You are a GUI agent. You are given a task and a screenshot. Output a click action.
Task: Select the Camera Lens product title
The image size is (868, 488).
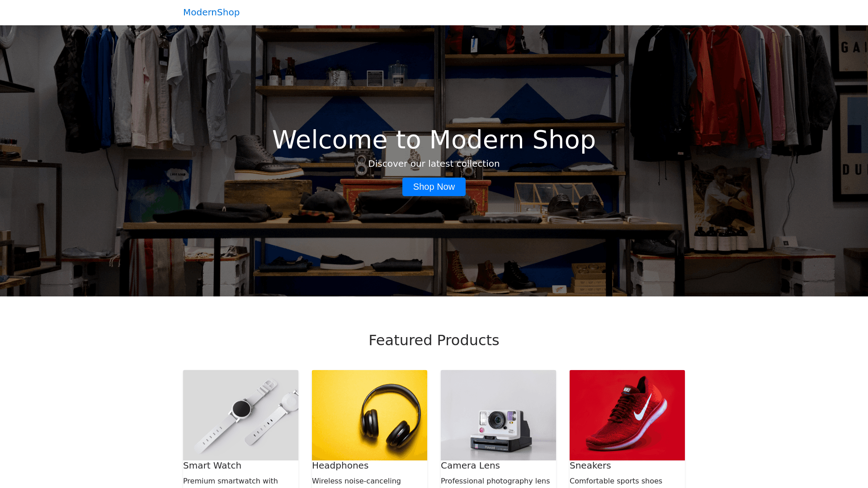point(470,465)
